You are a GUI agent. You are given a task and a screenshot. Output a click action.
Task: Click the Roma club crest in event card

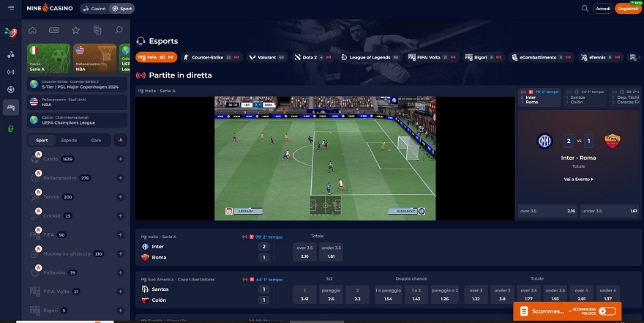(x=612, y=141)
